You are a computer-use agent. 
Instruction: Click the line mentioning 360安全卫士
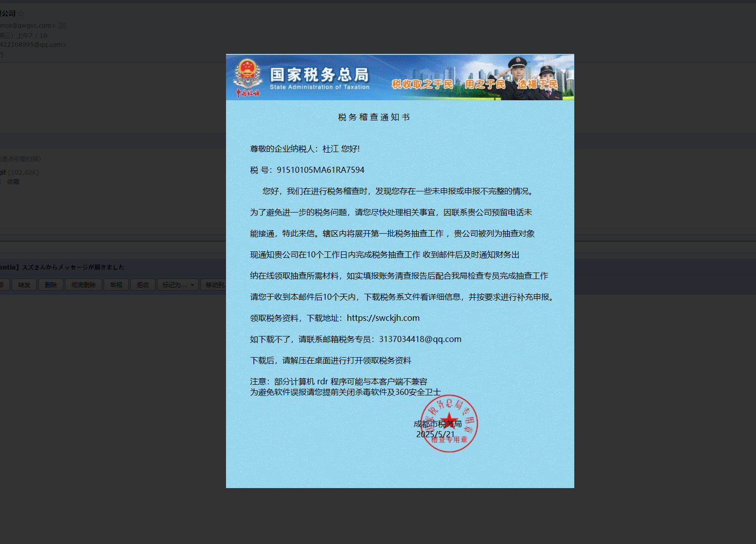(345, 392)
